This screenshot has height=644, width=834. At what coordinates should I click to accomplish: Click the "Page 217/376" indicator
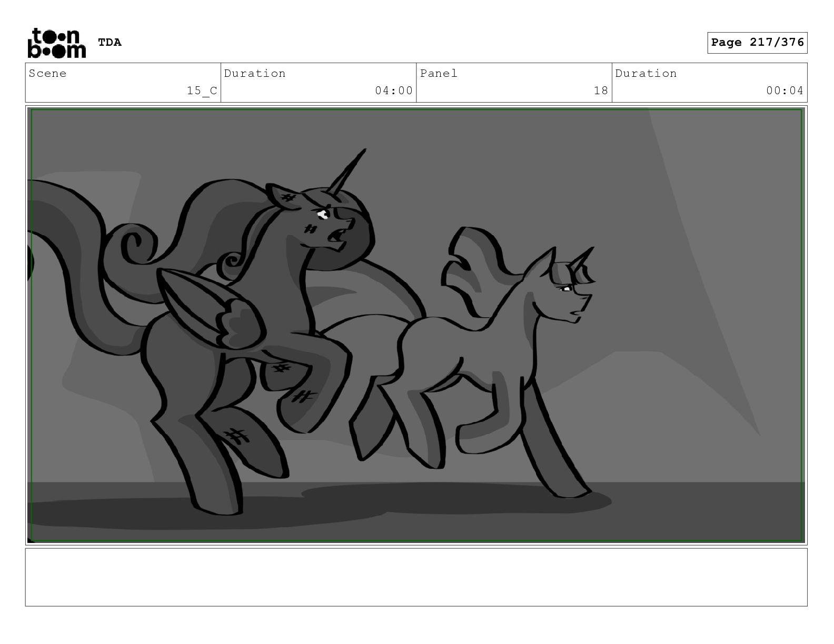(757, 43)
